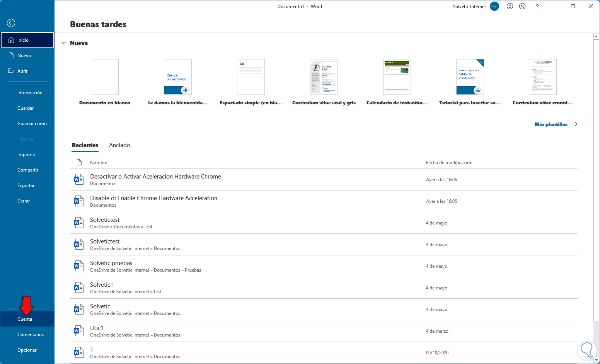Open Documento en blanco template
The height and width of the screenshot is (364, 600).
pos(105,77)
